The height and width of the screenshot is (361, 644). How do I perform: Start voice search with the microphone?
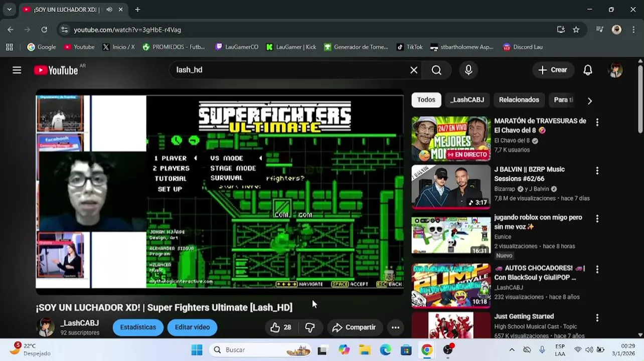(x=468, y=70)
